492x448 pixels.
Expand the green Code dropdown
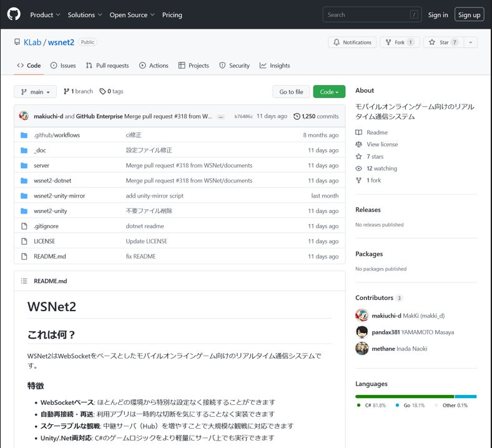click(329, 92)
